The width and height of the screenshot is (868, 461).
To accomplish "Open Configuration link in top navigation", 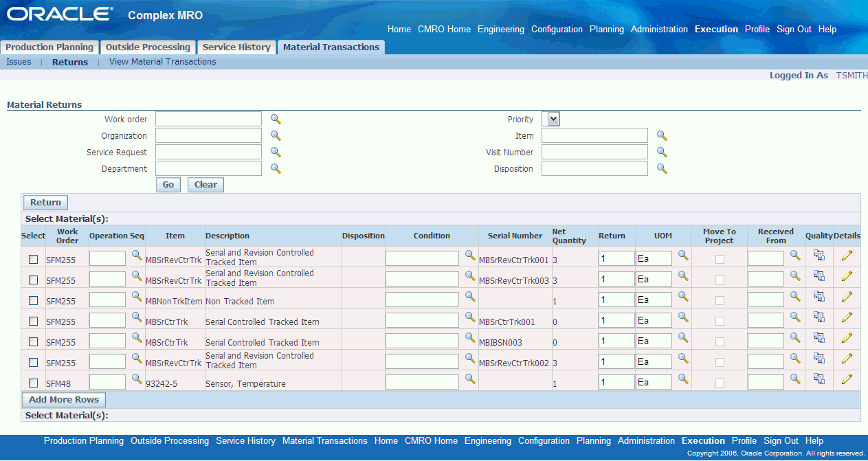I will point(557,30).
